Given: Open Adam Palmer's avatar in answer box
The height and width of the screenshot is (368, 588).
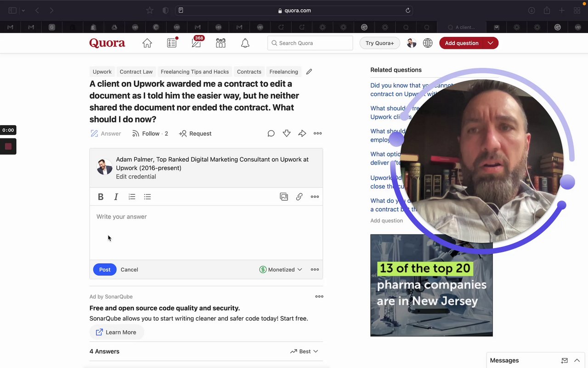Looking at the screenshot, I should 105,167.
